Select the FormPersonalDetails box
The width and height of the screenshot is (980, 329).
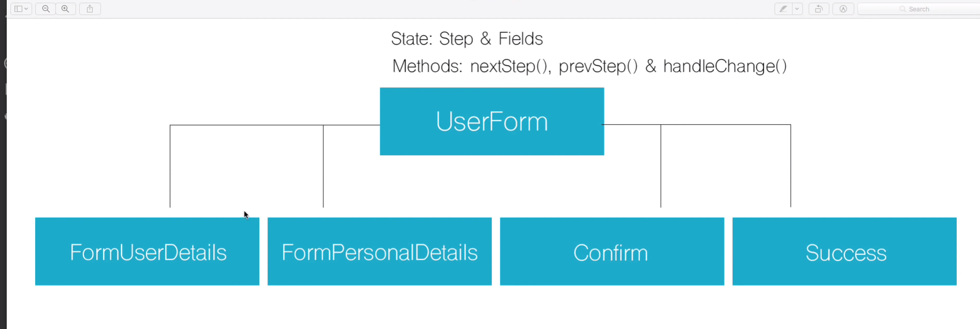(x=379, y=252)
